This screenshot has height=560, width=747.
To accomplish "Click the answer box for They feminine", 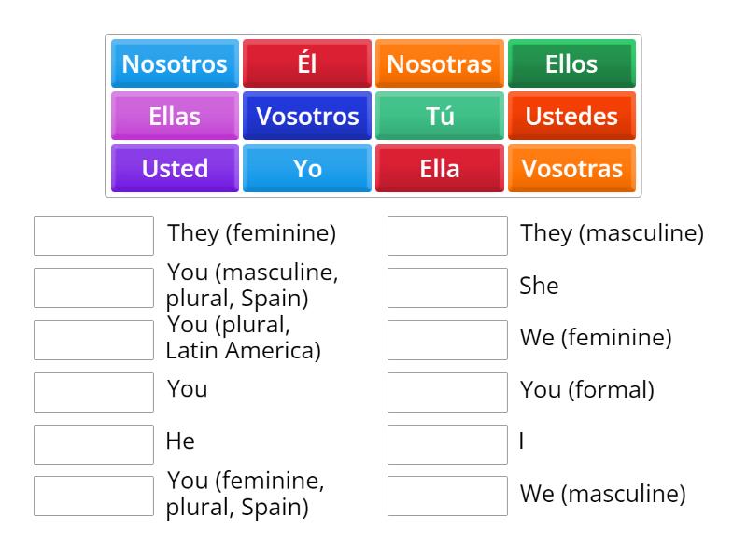I will (x=93, y=234).
